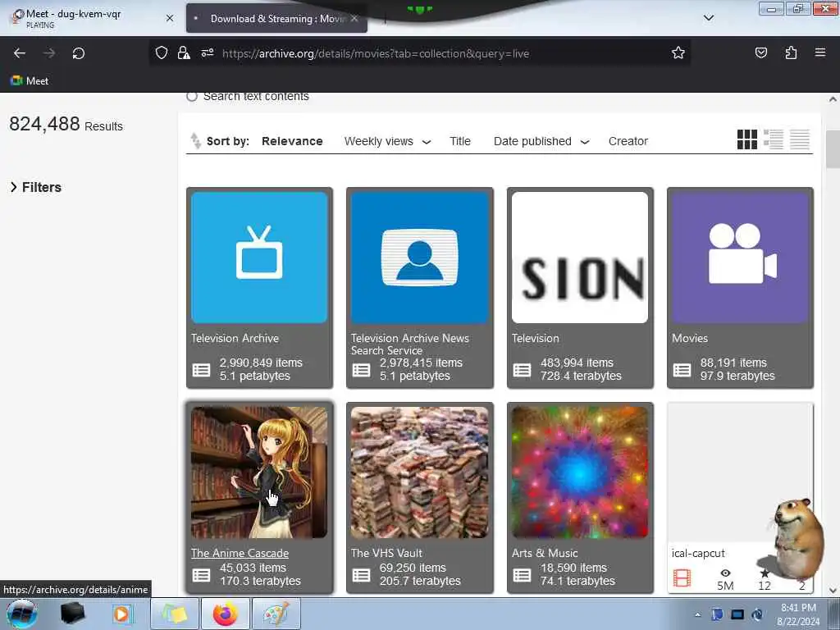Viewport: 840px width, 630px height.
Task: Click the film strip icon on ical-capcut
Action: pyautogui.click(x=682, y=578)
